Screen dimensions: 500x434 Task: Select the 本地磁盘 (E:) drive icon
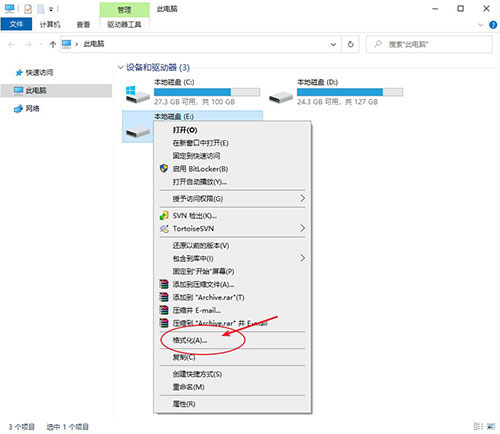(x=137, y=132)
